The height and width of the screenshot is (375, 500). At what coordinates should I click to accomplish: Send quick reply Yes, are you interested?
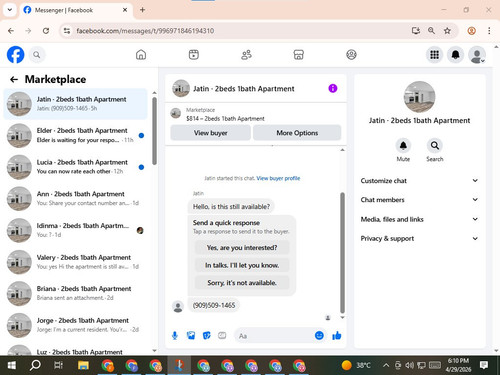tap(242, 248)
